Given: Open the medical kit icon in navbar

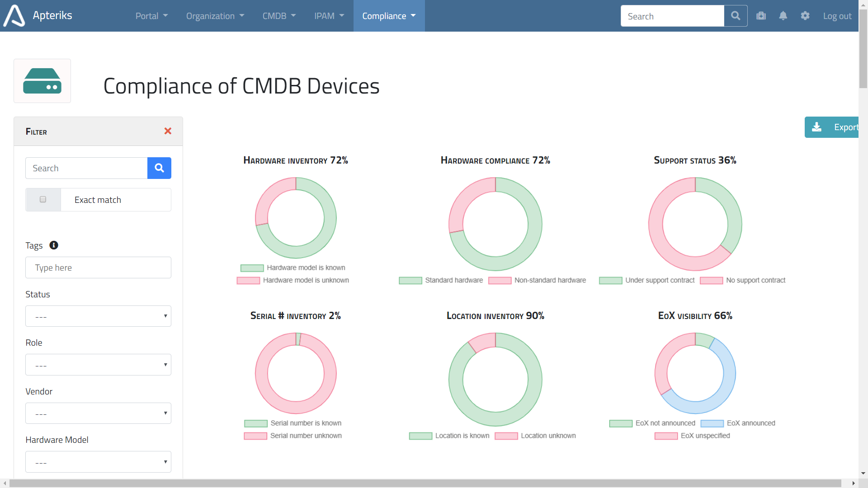Looking at the screenshot, I should 761,16.
